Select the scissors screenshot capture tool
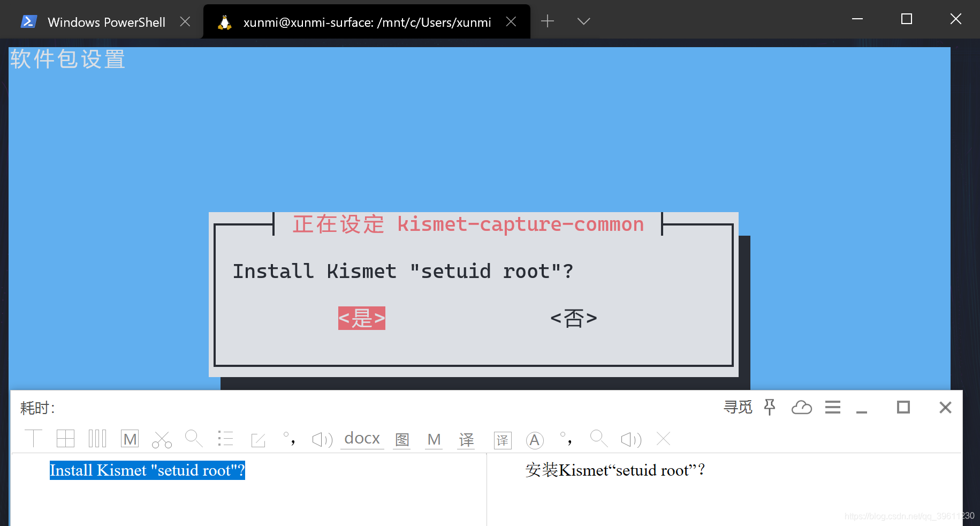 (x=162, y=439)
